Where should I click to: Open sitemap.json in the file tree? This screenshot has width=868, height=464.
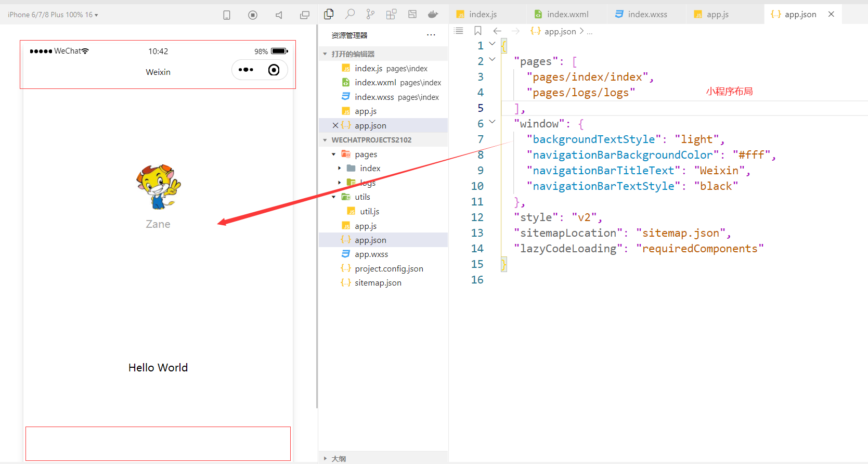click(x=383, y=282)
